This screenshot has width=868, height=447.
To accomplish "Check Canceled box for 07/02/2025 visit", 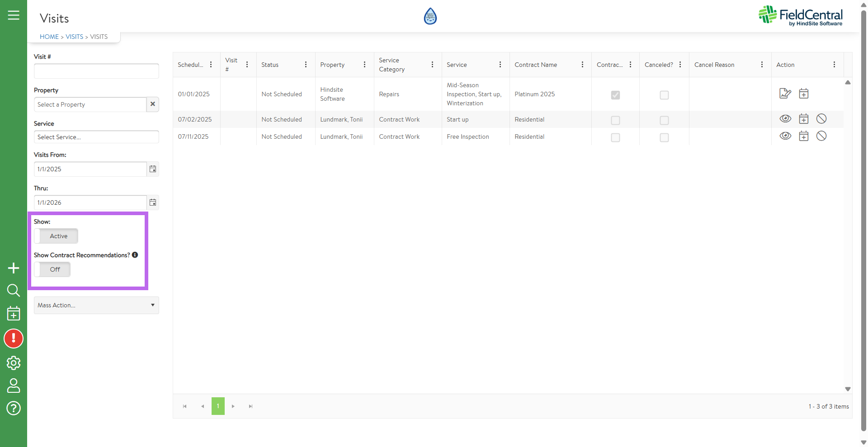I will pyautogui.click(x=664, y=120).
